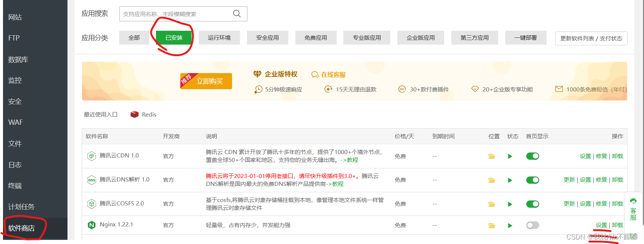
Task: Click the search magnifier icon
Action: tap(237, 13)
